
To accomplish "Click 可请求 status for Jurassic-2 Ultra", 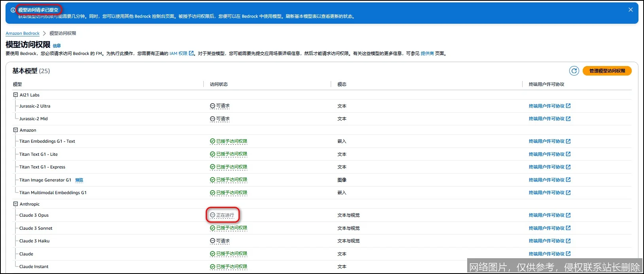I will (x=223, y=106).
